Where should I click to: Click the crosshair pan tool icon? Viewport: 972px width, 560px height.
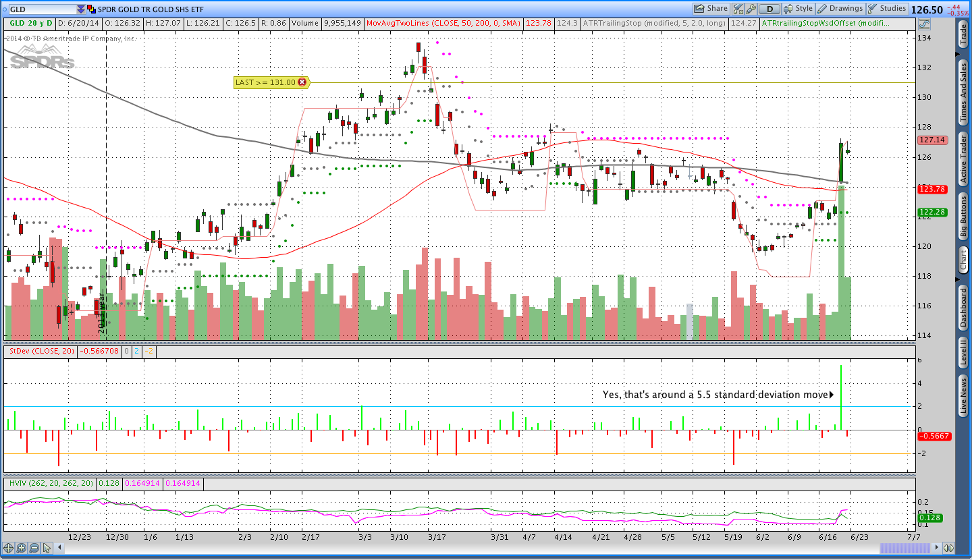[x=9, y=548]
